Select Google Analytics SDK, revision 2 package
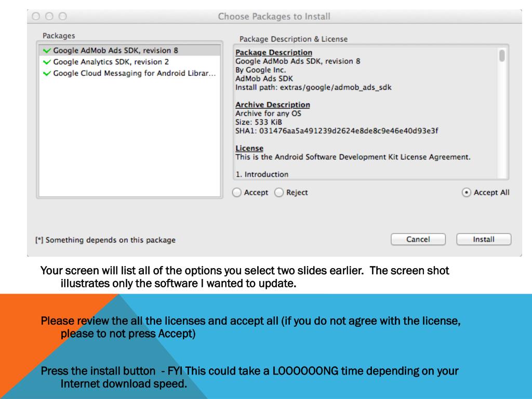The height and width of the screenshot is (399, 532). click(129, 62)
